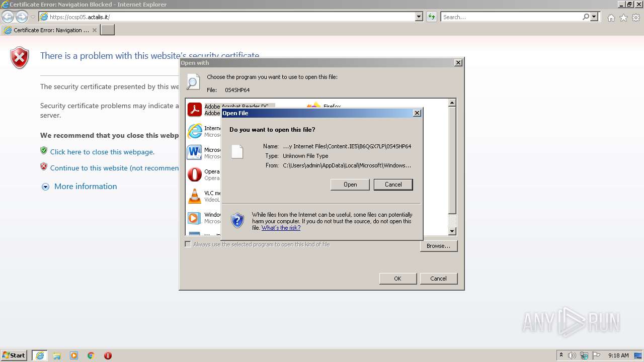Expand the address bar autocomplete dropdown
The width and height of the screenshot is (644, 362).
click(419, 17)
